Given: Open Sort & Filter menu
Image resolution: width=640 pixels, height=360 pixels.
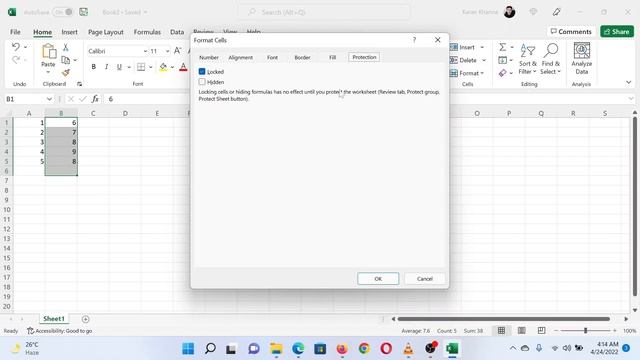Looking at the screenshot, I should click(x=528, y=60).
